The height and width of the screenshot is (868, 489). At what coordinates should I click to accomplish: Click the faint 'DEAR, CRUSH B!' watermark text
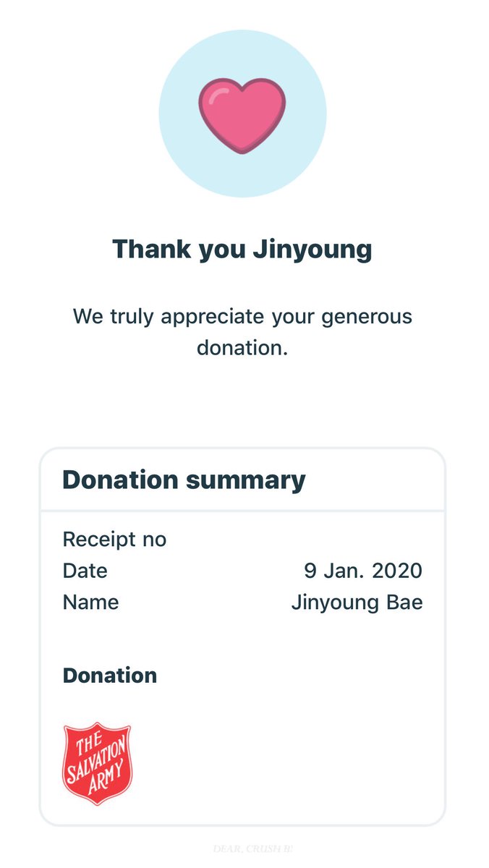tap(253, 847)
